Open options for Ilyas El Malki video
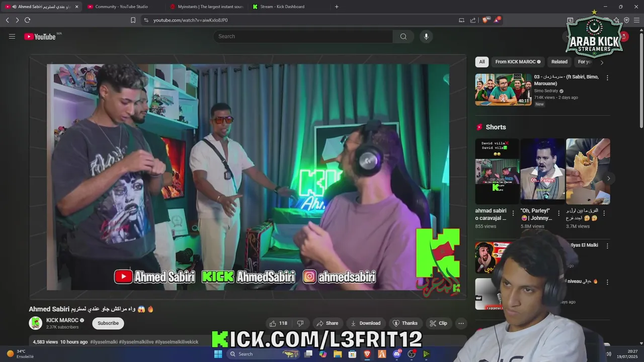This screenshot has width=644, height=362. [x=607, y=246]
